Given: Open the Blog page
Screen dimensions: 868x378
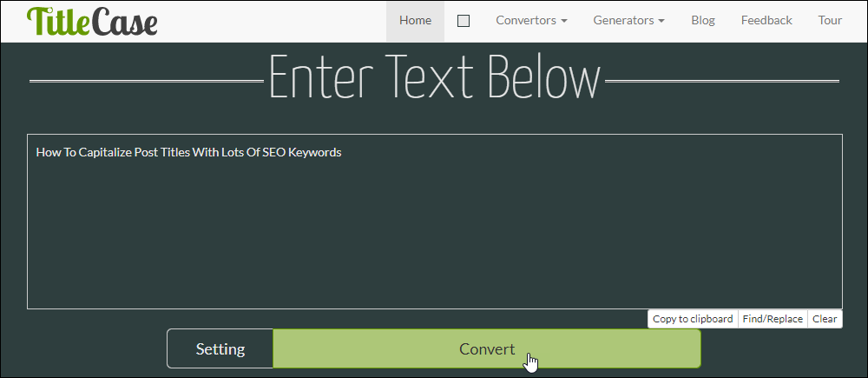Looking at the screenshot, I should pos(703,21).
